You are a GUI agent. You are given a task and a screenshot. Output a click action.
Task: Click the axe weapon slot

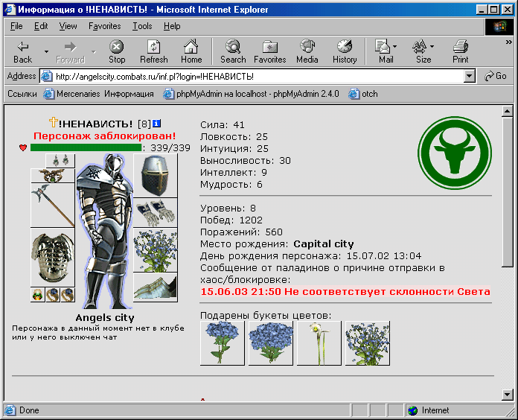click(x=53, y=206)
